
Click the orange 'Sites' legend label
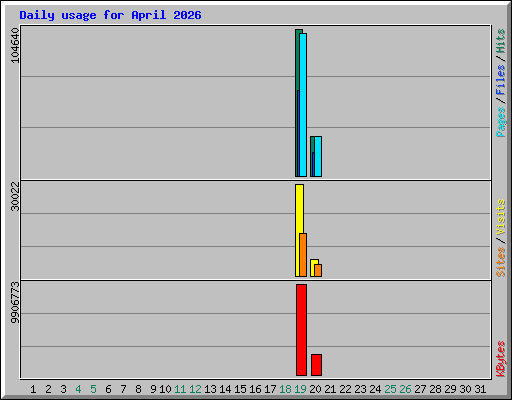[x=501, y=262]
